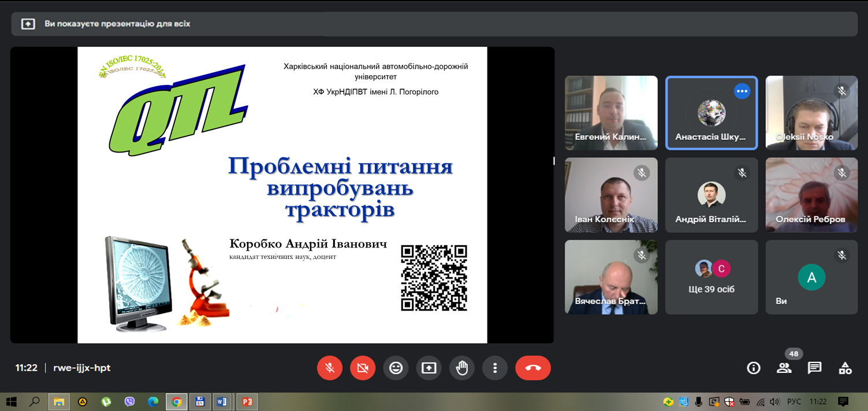Click the РУС language indicator
Viewport: 868px width, 411px height.
coord(794,402)
